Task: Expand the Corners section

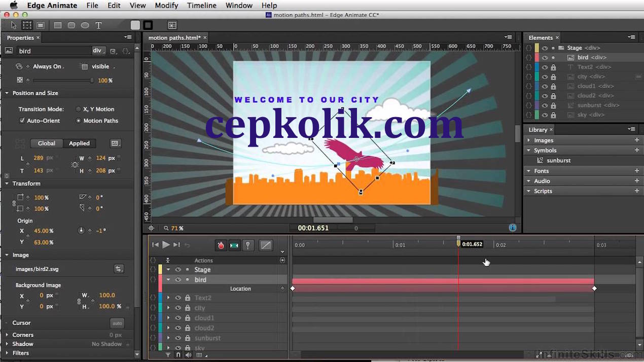Action: (x=7, y=335)
